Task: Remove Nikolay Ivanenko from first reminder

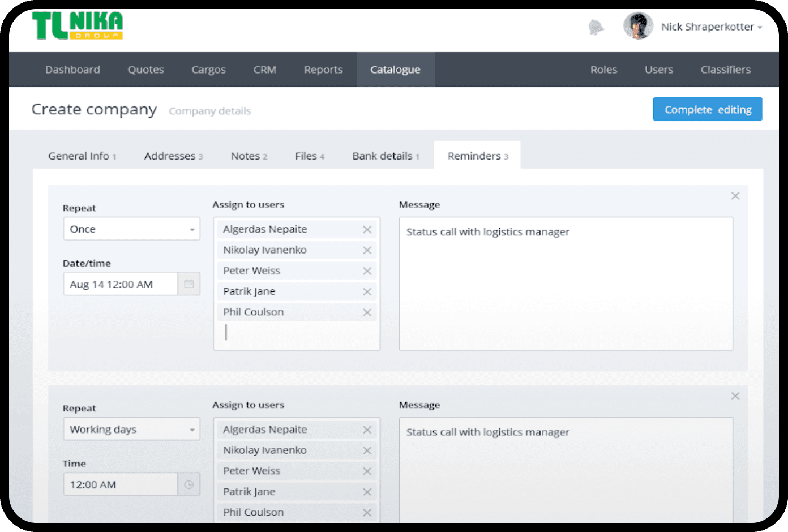Action: click(x=367, y=250)
